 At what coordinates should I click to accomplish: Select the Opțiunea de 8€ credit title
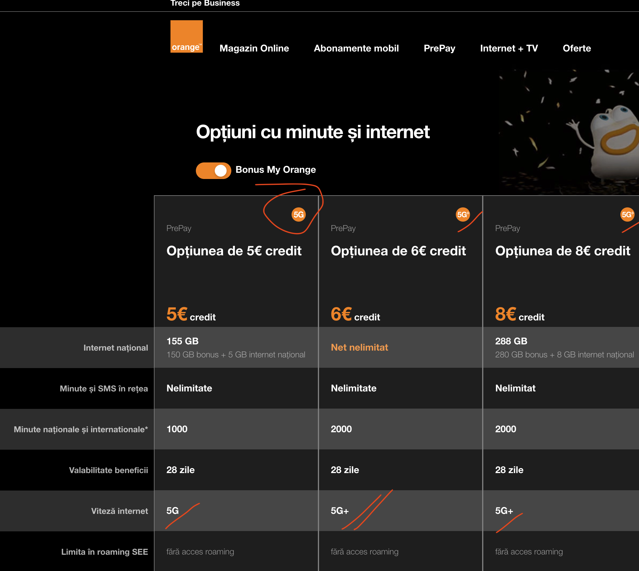point(563,251)
